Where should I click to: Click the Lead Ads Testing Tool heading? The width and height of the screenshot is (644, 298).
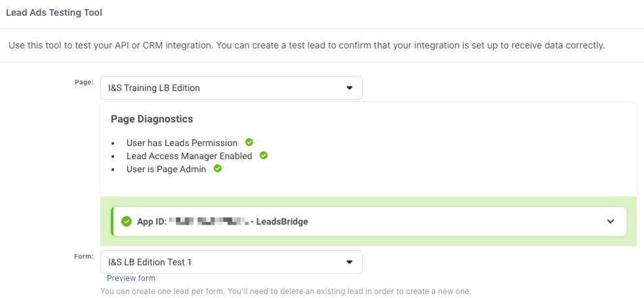pos(54,12)
